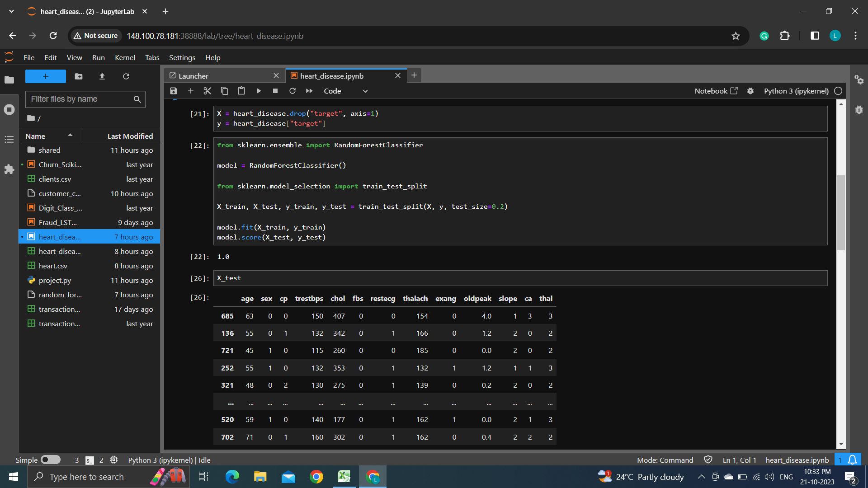Run the selected cell with play icon
The width and height of the screenshot is (868, 488).
259,91
